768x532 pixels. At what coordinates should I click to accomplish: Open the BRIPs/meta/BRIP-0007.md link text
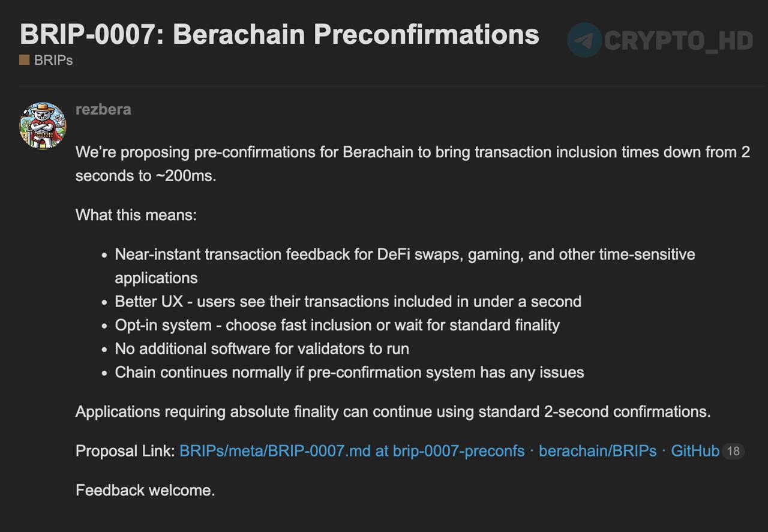pyautogui.click(x=275, y=451)
